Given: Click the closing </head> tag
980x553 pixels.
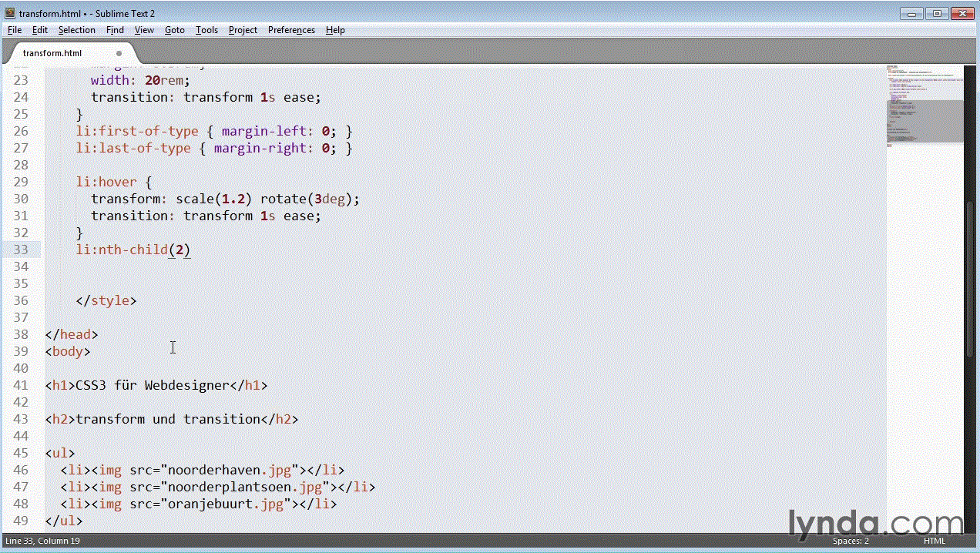Looking at the screenshot, I should [72, 334].
